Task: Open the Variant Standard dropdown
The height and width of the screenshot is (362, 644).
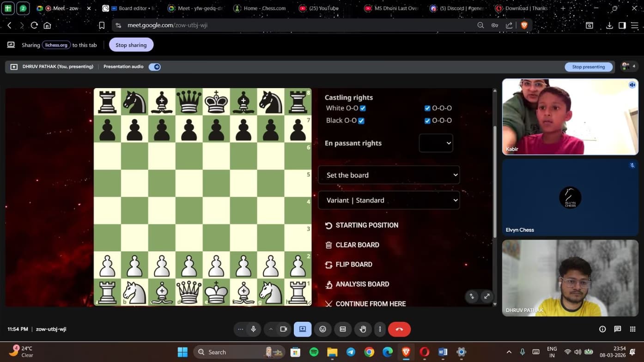Action: pos(389,200)
